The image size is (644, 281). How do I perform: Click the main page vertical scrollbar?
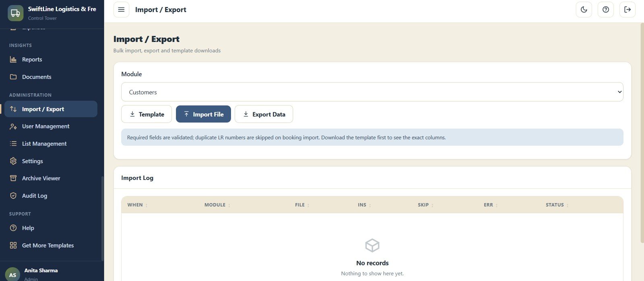coord(642,133)
